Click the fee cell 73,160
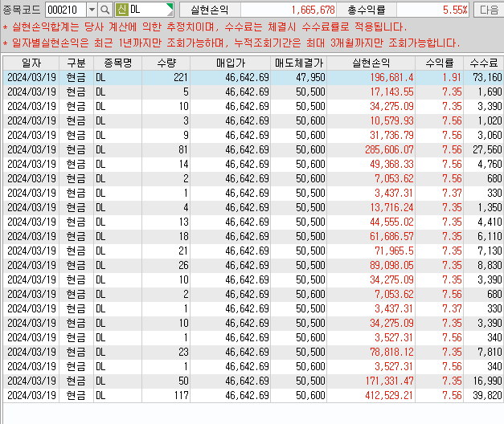Screen dimensions: 504x424 484,77
